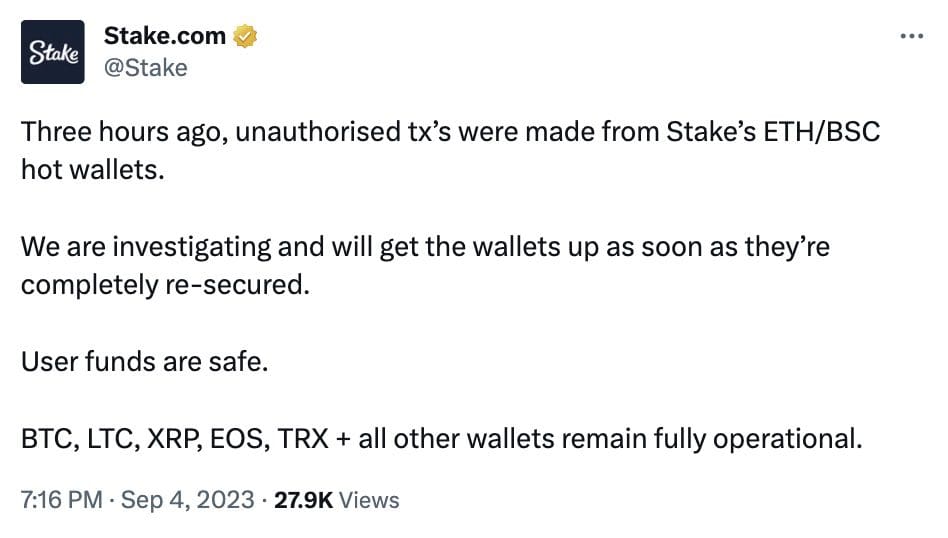Select the Sep 4, 2023 date
The height and width of the screenshot is (538, 948).
[x=187, y=500]
